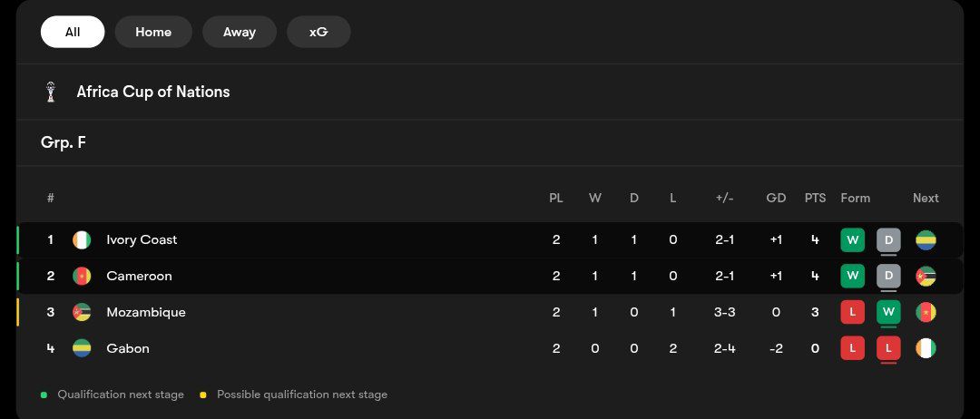The image size is (980, 419).
Task: Click the Africa Cup of Nations trophy icon
Action: tap(51, 92)
